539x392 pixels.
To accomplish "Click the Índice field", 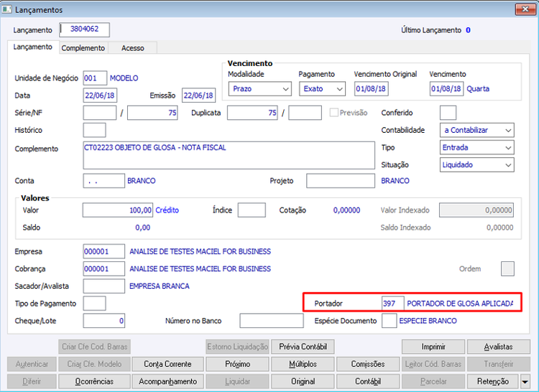I will 252,210.
